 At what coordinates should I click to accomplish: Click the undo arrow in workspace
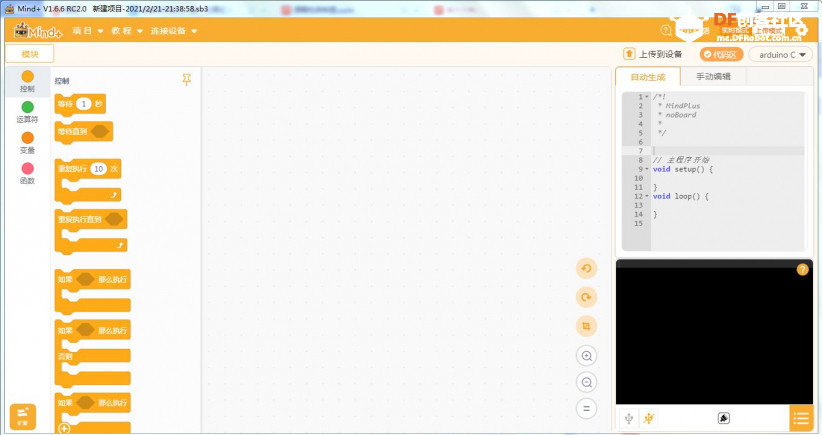pyautogui.click(x=587, y=269)
